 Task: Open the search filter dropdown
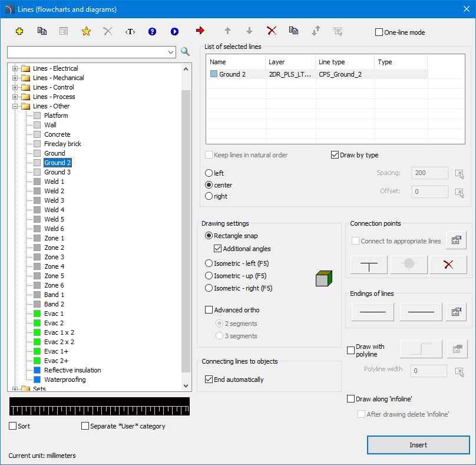tap(171, 52)
